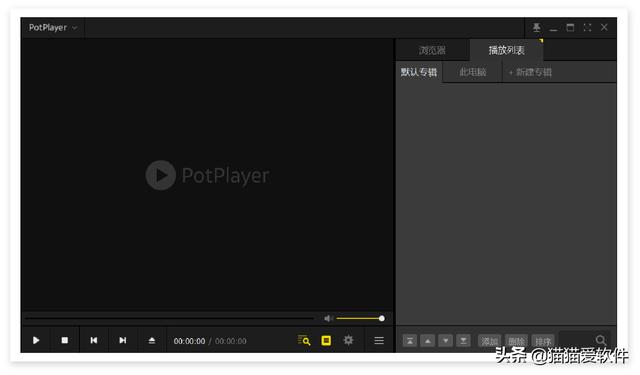Maximize the PotPlayer window
Image resolution: width=640 pixels, height=375 pixels.
[x=570, y=27]
